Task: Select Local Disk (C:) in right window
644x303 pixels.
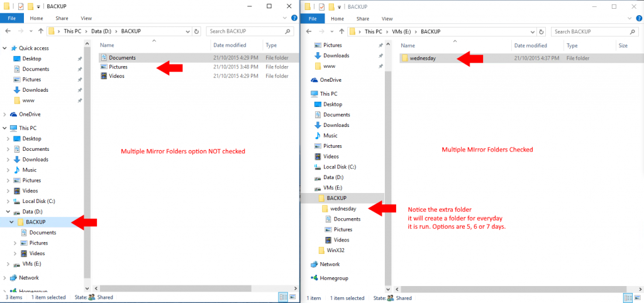Action: pyautogui.click(x=339, y=167)
